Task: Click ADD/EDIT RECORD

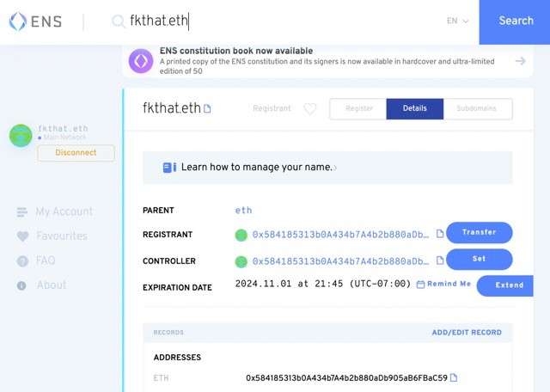Action: [467, 333]
